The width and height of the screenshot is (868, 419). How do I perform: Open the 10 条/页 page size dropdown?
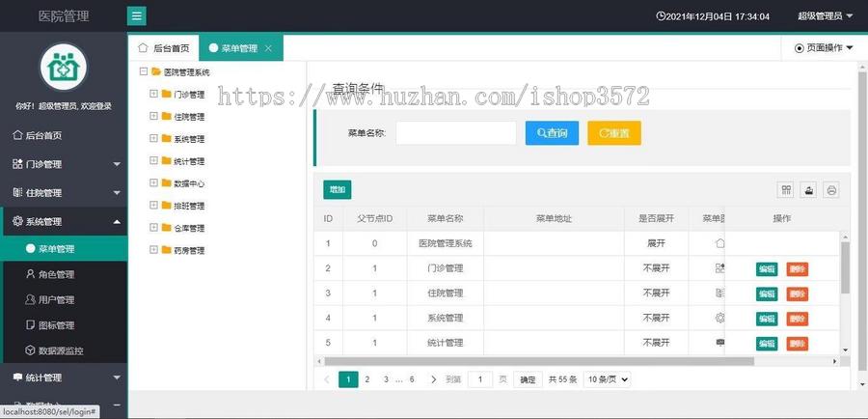(x=608, y=379)
